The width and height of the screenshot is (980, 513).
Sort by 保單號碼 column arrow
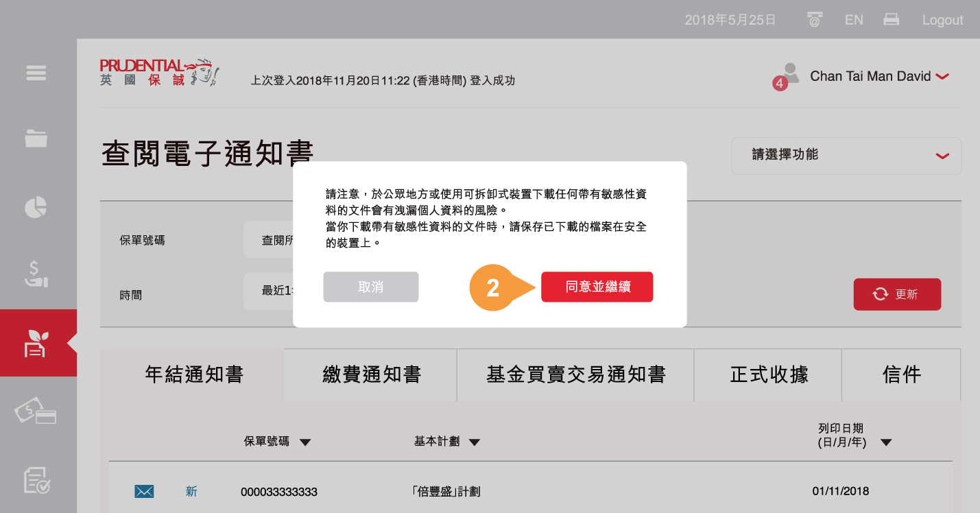click(305, 442)
